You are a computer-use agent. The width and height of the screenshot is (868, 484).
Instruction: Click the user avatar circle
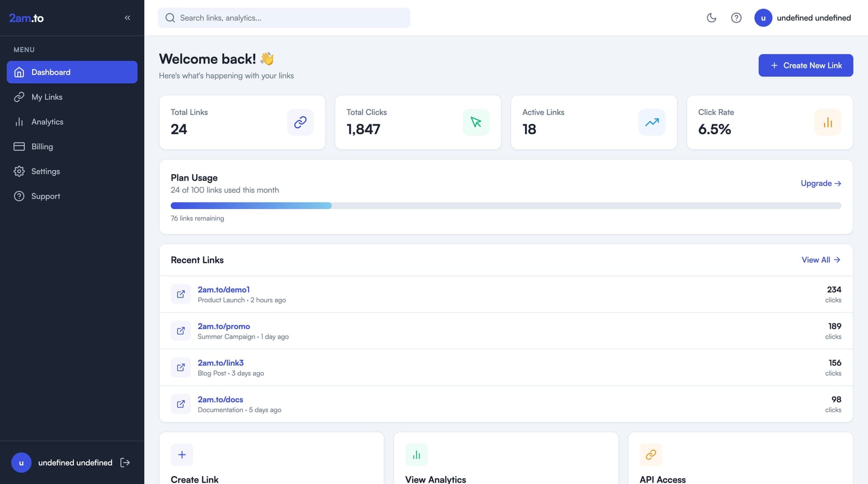[x=763, y=18]
